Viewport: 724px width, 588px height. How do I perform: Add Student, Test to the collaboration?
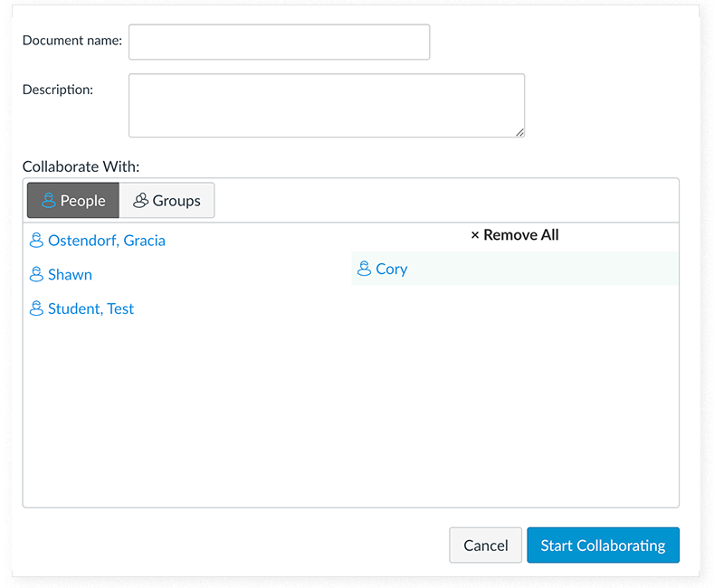pyautogui.click(x=90, y=308)
